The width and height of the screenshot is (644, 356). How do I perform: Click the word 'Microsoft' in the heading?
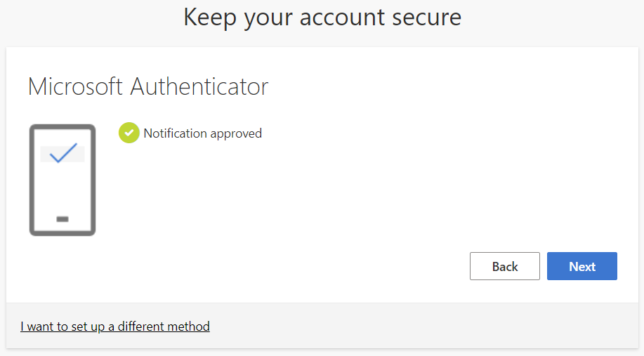pyautogui.click(x=76, y=86)
